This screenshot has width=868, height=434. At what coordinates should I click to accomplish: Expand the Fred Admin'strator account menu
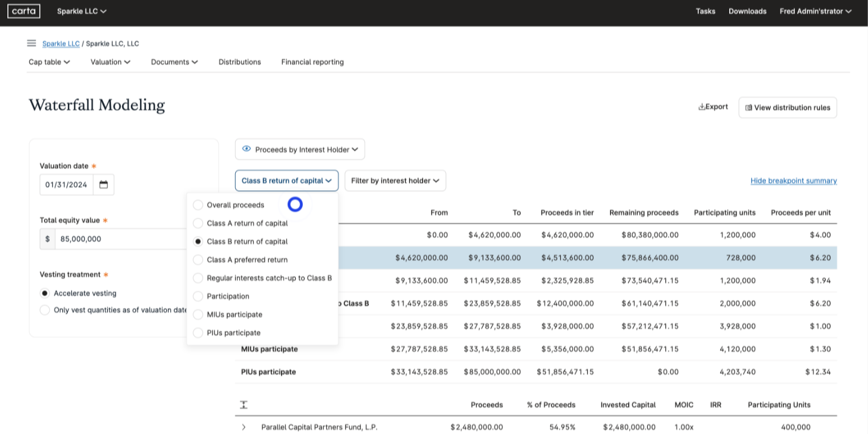click(x=815, y=11)
